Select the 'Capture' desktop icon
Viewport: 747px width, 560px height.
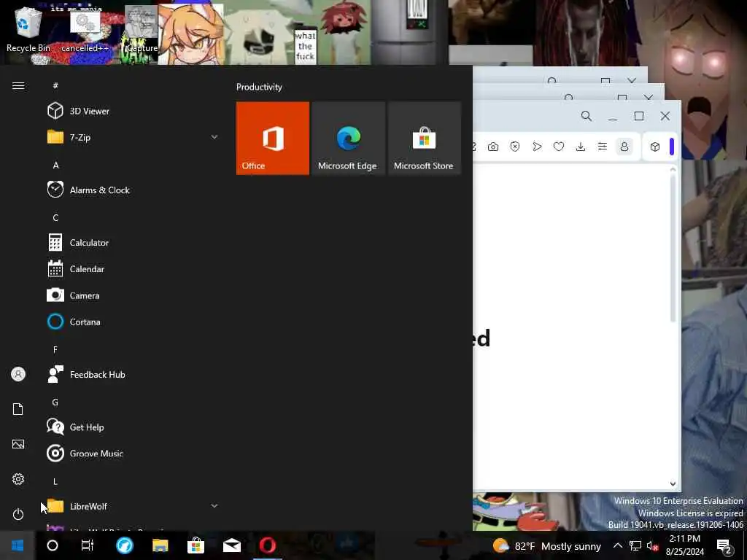click(x=141, y=29)
